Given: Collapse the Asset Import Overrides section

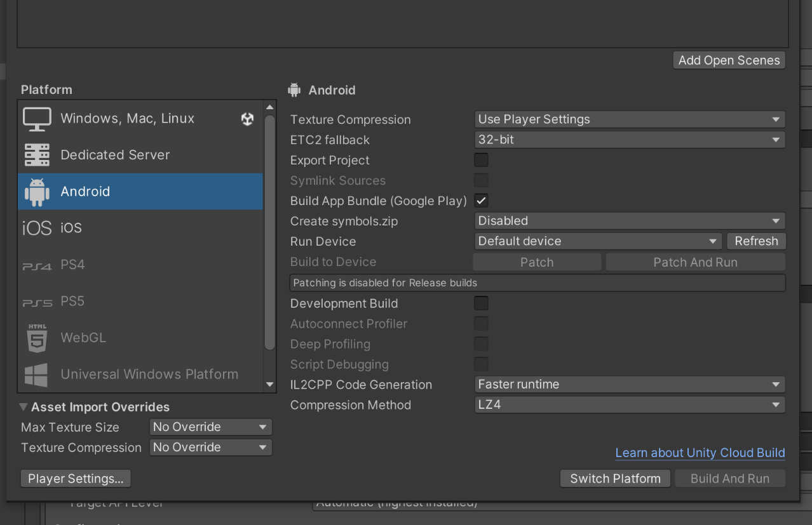Looking at the screenshot, I should click(24, 407).
